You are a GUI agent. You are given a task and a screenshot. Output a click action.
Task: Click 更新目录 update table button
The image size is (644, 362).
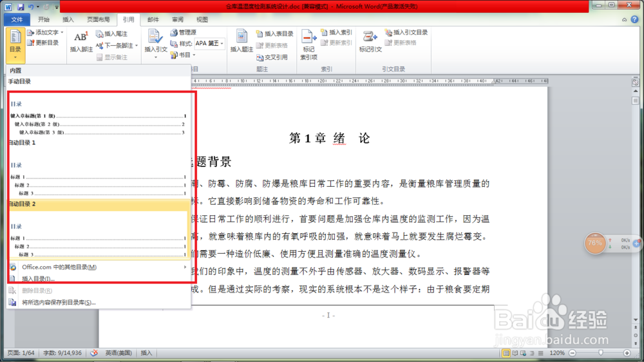[x=43, y=43]
